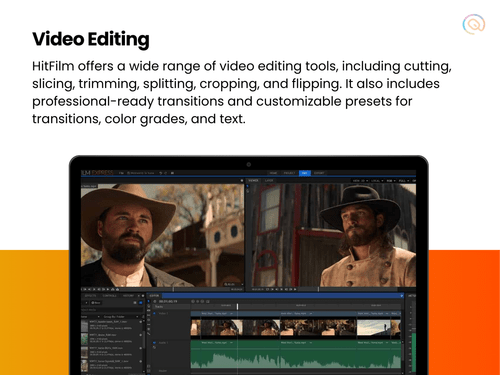Open the History panel tab
This screenshot has height=375, width=500.
click(x=128, y=296)
